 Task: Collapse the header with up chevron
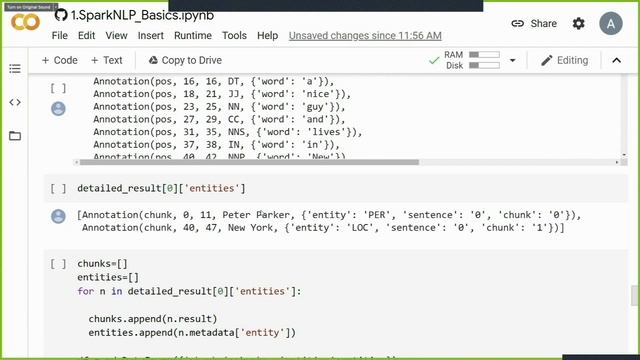(617, 60)
